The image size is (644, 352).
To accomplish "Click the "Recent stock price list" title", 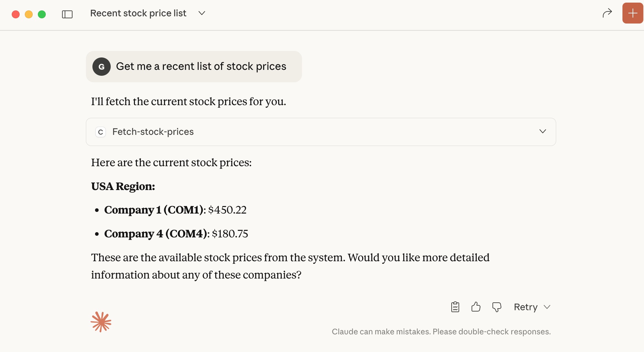I will coord(138,13).
